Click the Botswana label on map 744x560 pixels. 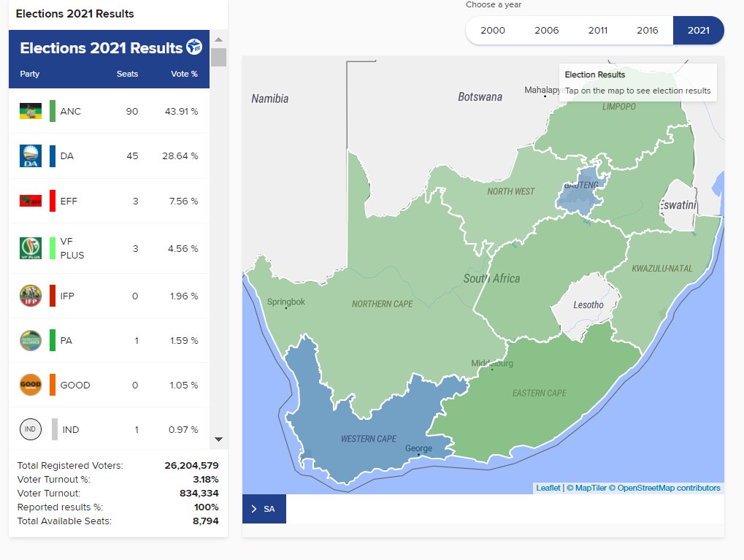[480, 97]
